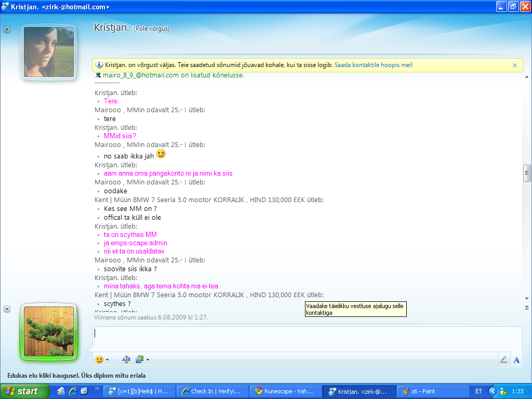The image size is (532, 399).
Task: Click the handwriting pen icon
Action: [503, 359]
